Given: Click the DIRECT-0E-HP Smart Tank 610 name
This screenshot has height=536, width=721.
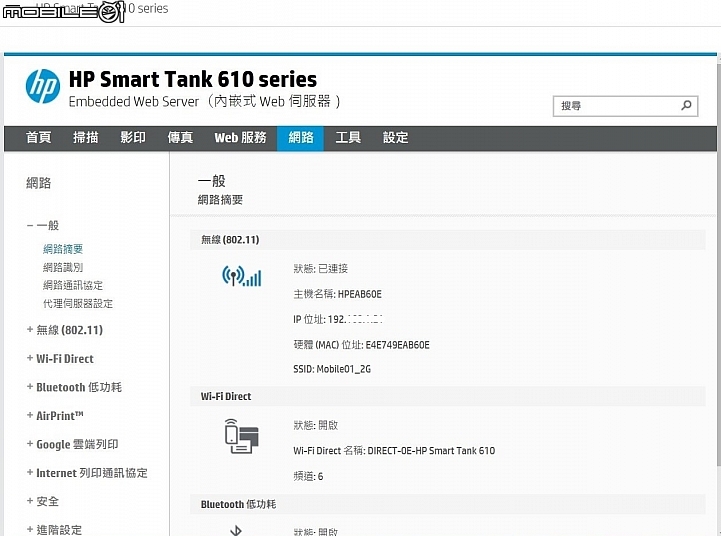Looking at the screenshot, I should click(431, 450).
